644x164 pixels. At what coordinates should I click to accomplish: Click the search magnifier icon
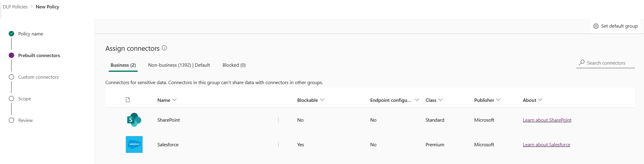point(582,62)
